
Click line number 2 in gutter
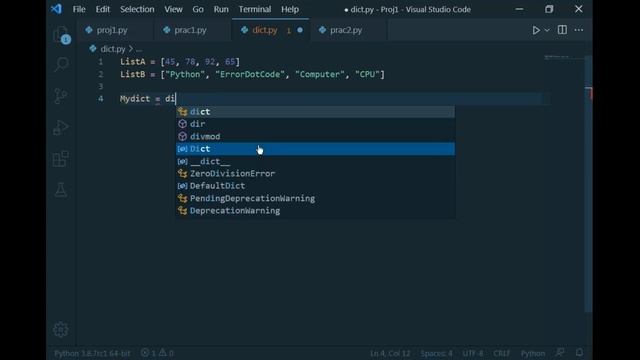coord(100,74)
